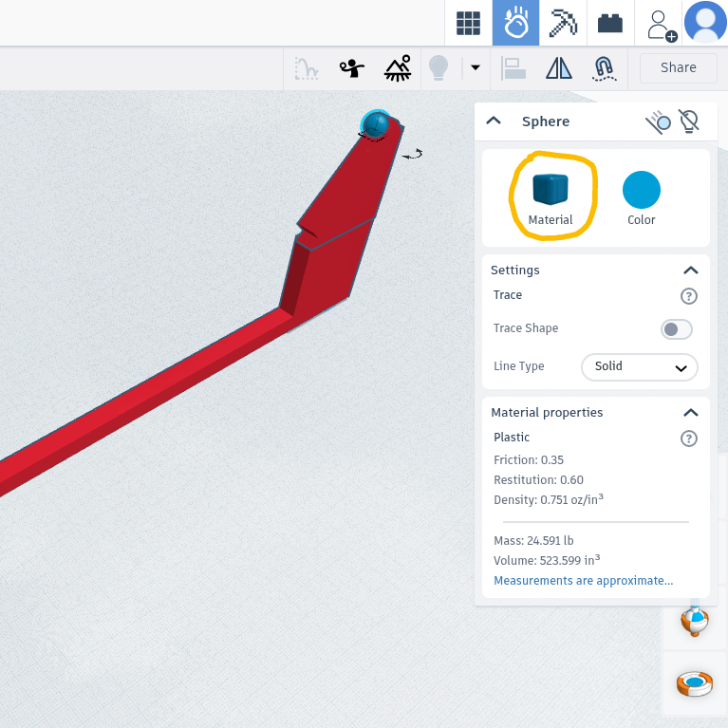
Task: Click the Volume: 523.599 in³ value
Action: pyautogui.click(x=547, y=560)
